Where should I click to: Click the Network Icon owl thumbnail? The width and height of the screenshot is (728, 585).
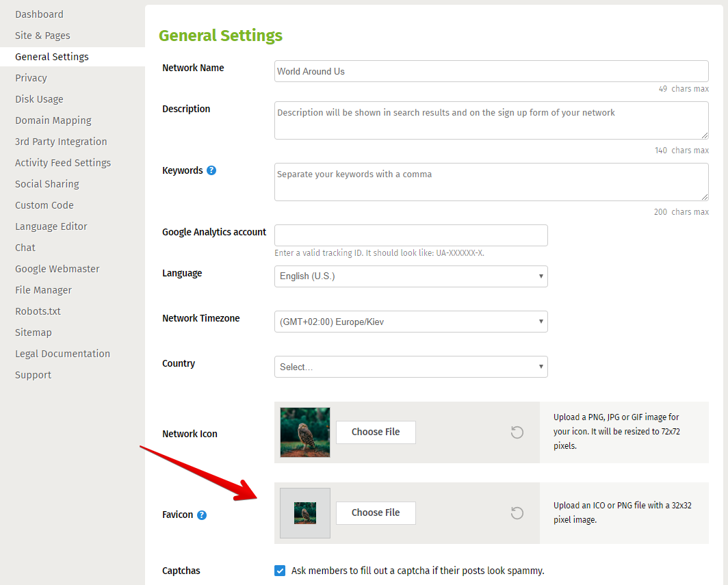point(305,432)
